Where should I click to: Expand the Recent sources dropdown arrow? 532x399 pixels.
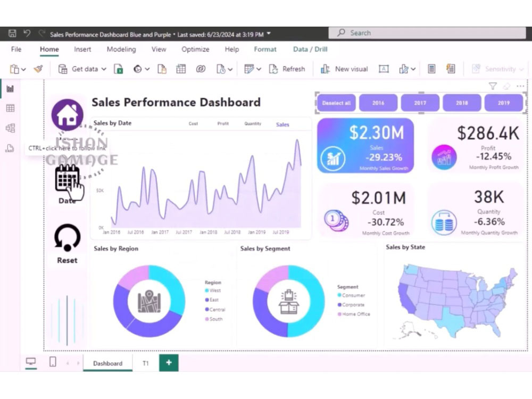click(x=230, y=69)
